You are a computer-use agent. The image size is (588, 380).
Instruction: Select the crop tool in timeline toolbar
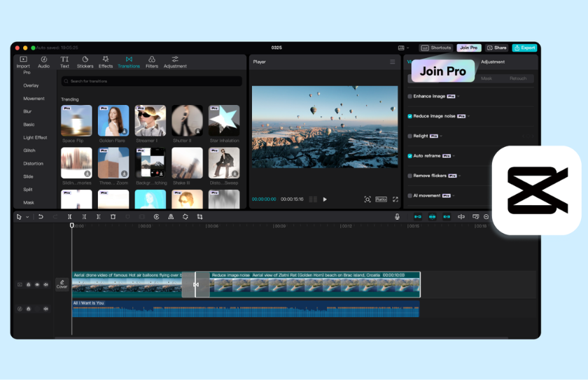(200, 217)
